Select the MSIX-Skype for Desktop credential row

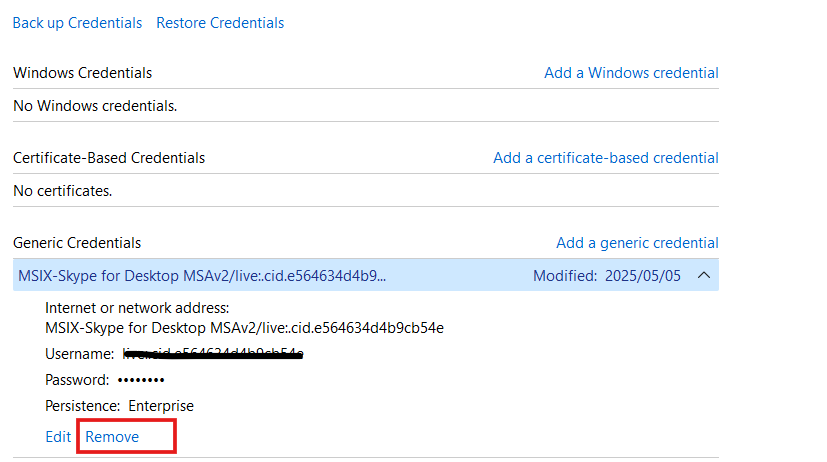pos(366,275)
